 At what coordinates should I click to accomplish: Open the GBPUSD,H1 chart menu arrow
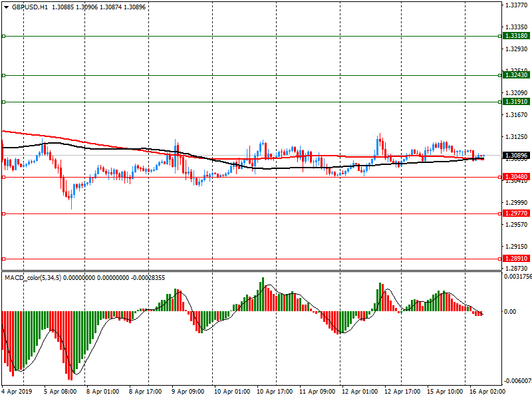point(5,7)
